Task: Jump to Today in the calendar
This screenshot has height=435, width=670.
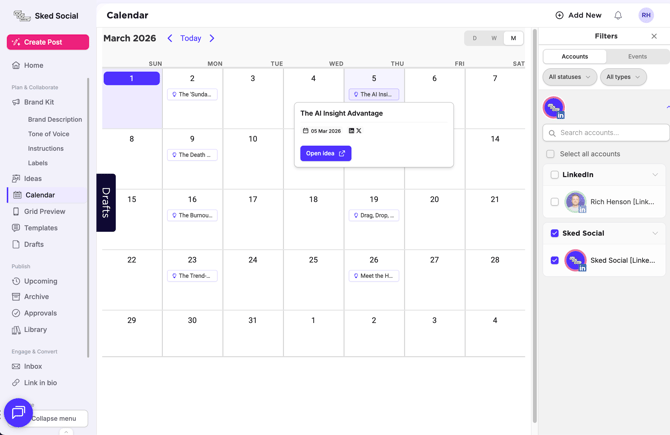Action: click(191, 38)
